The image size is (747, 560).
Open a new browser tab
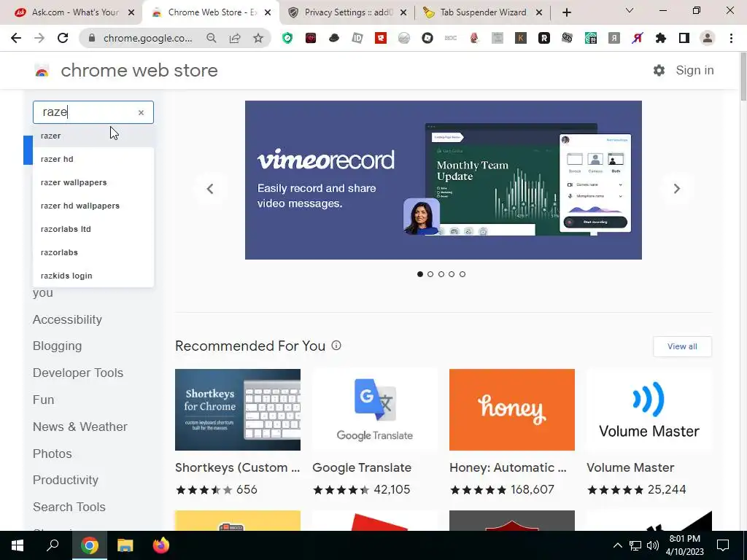click(x=566, y=13)
